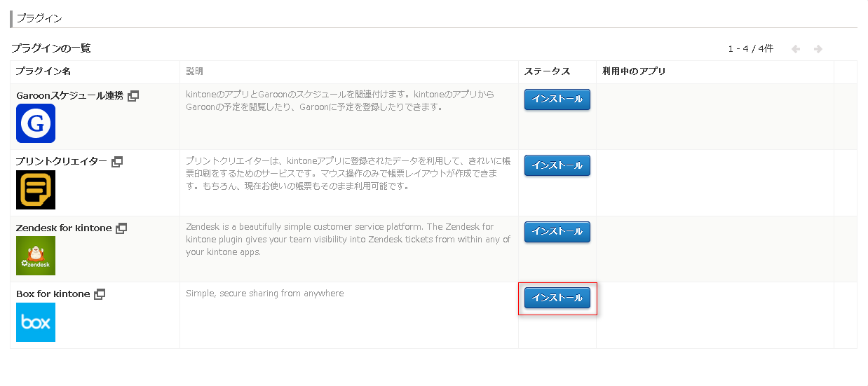The width and height of the screenshot is (868, 386).
Task: Click the 利用中のアプリ column header
Action: point(635,71)
